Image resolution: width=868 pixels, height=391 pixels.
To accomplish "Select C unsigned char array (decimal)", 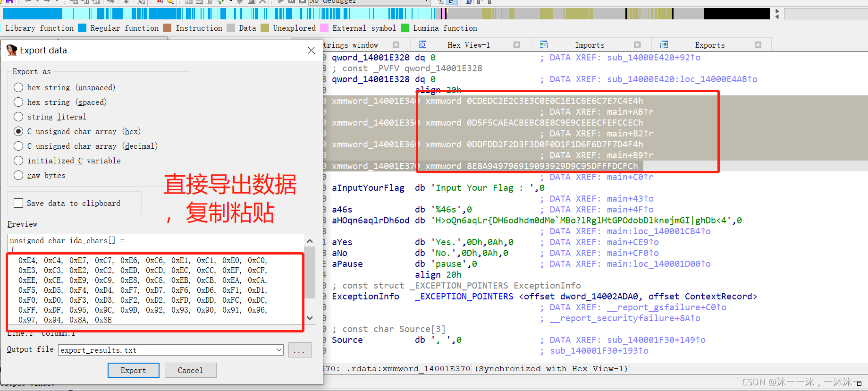I will coord(18,146).
